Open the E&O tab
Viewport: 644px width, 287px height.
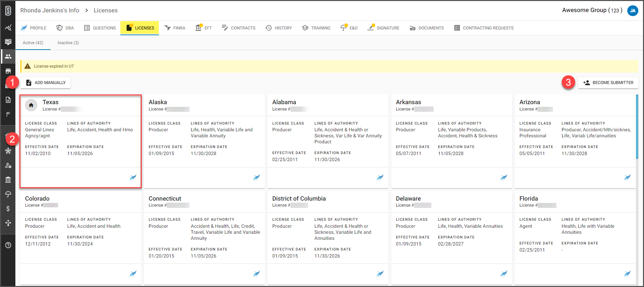[349, 28]
